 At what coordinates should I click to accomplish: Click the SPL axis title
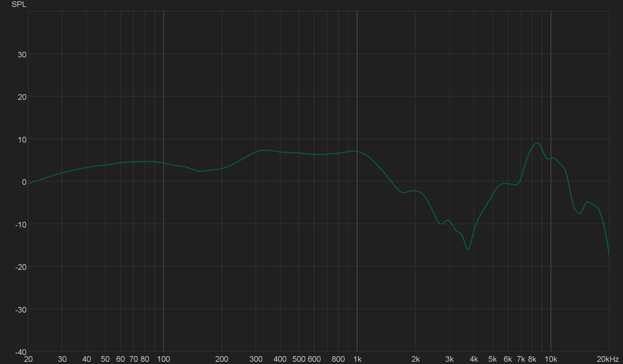coord(19,5)
